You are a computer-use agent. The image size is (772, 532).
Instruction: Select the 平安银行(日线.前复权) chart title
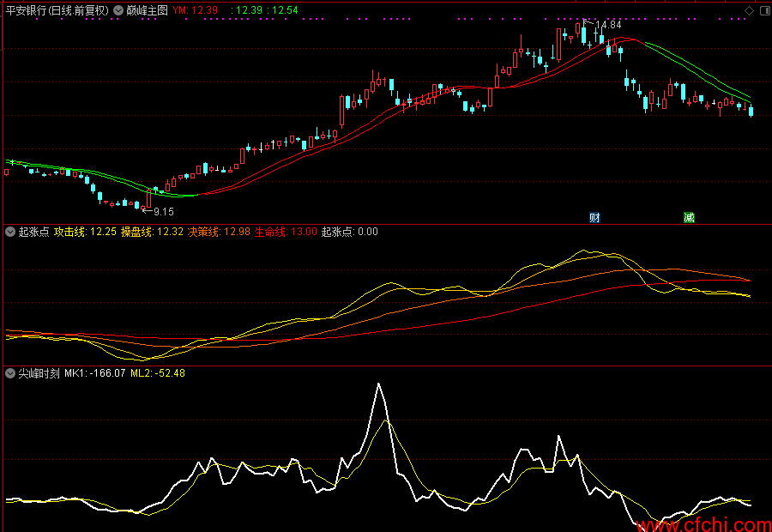57,10
